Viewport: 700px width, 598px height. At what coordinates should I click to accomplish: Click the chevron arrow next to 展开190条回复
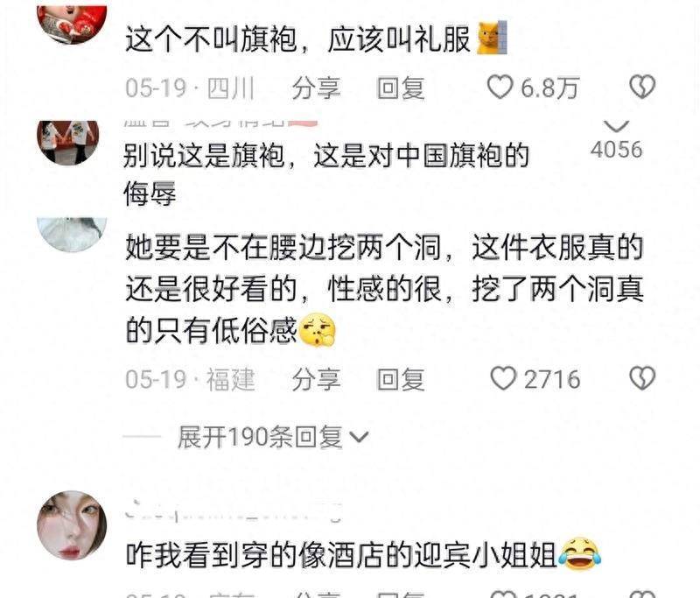(359, 438)
